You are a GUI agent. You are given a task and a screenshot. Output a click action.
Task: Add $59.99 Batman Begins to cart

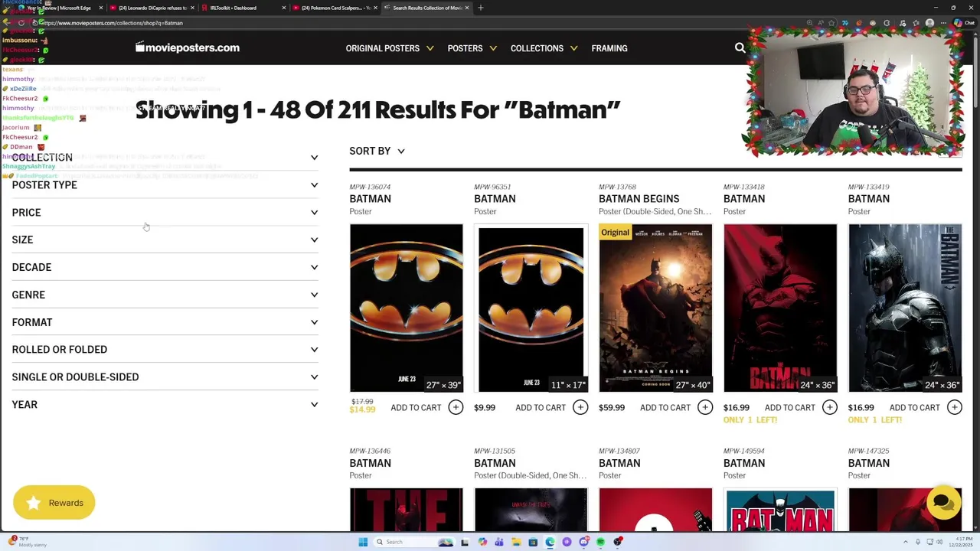(x=665, y=408)
